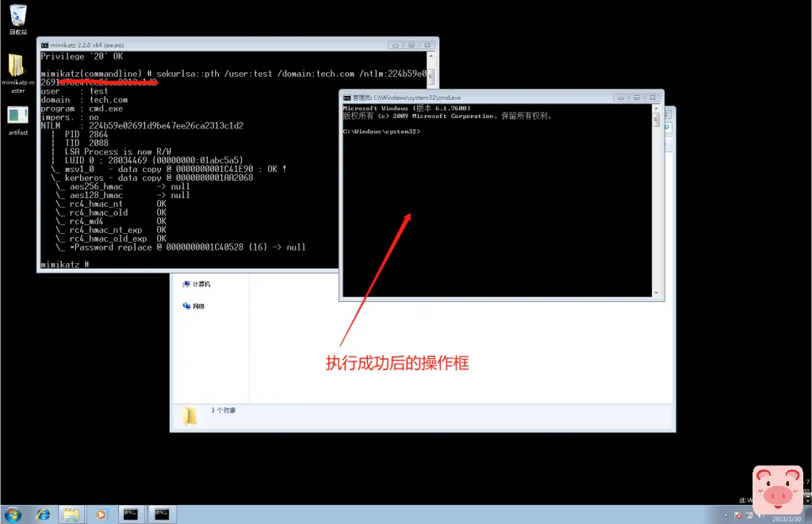Viewport: 812px width, 524px height.
Task: Click the mimikatz window title bar icon
Action: point(45,45)
